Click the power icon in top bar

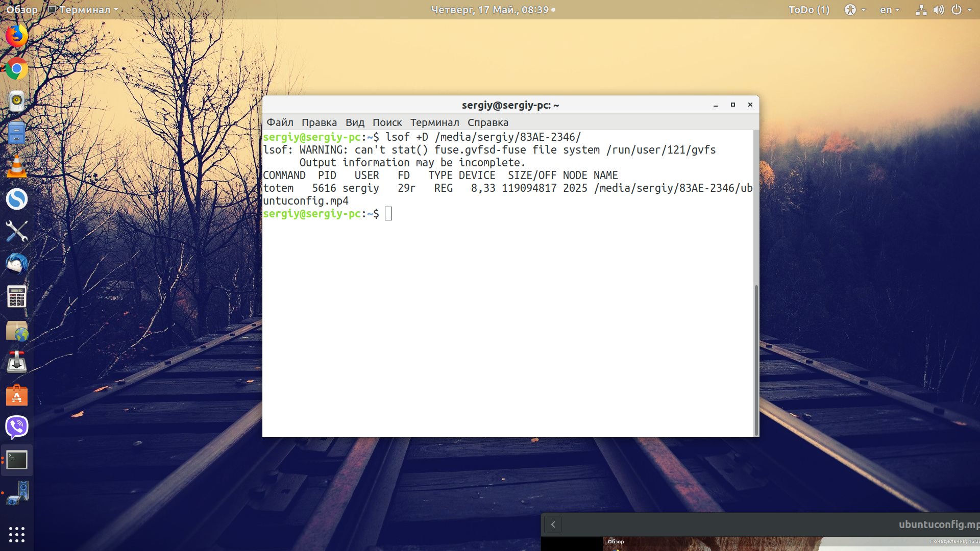(x=957, y=10)
